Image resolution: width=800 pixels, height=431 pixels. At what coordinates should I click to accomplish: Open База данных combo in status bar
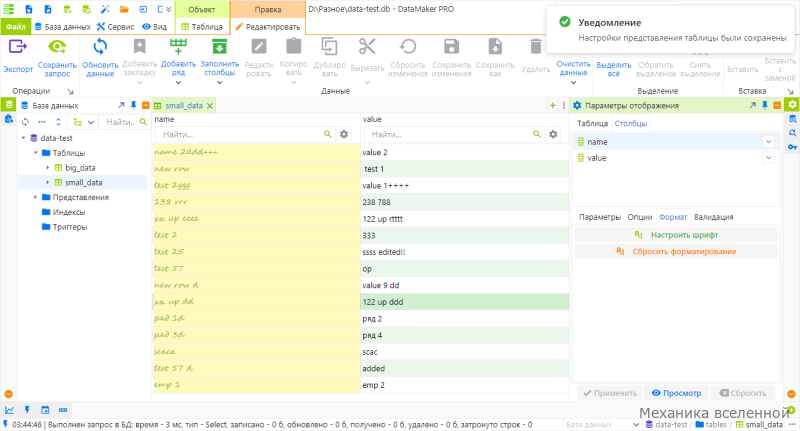603,424
